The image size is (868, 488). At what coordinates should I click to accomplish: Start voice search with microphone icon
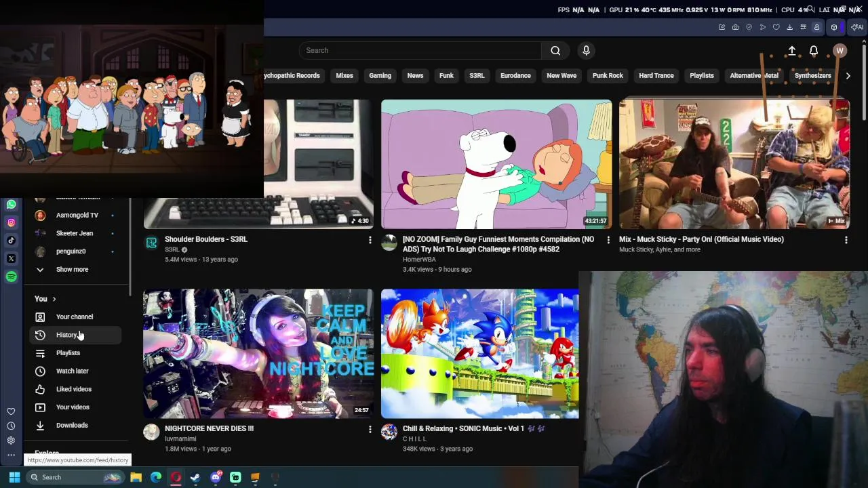(587, 50)
